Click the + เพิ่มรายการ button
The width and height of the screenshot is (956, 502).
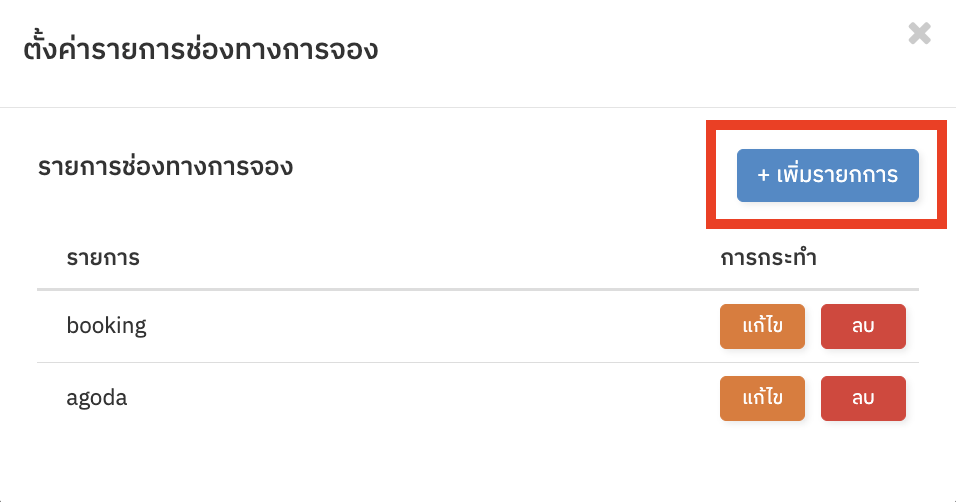pyautogui.click(x=827, y=175)
